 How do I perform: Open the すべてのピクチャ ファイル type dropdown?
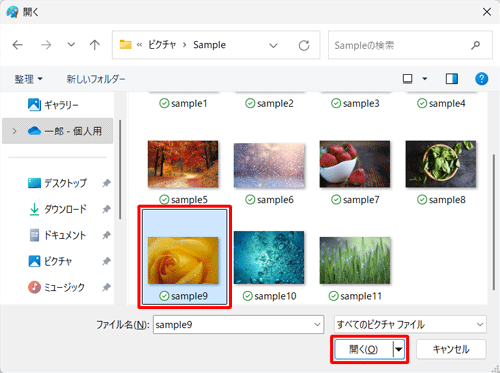pos(410,325)
